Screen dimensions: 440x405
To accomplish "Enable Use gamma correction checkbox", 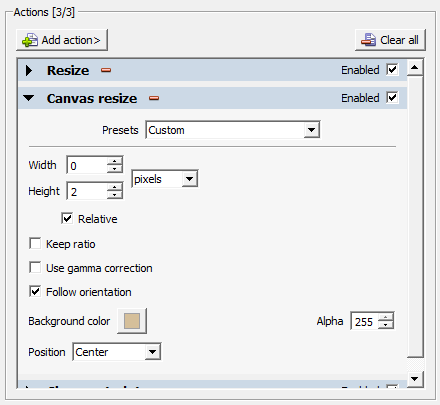I will point(35,268).
